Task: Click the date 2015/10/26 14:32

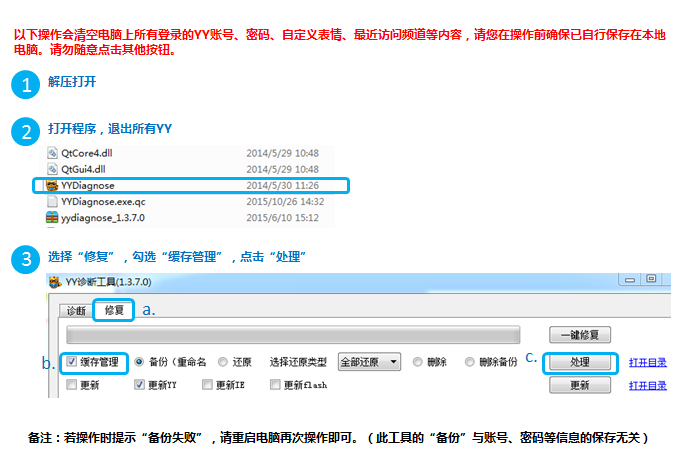Action: [x=285, y=202]
